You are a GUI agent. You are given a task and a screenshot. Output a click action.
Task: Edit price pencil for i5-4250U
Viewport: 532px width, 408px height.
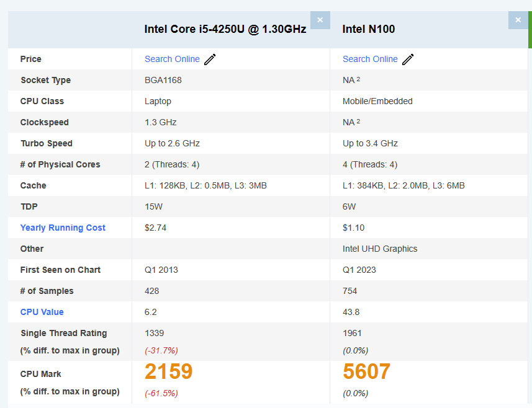210,60
